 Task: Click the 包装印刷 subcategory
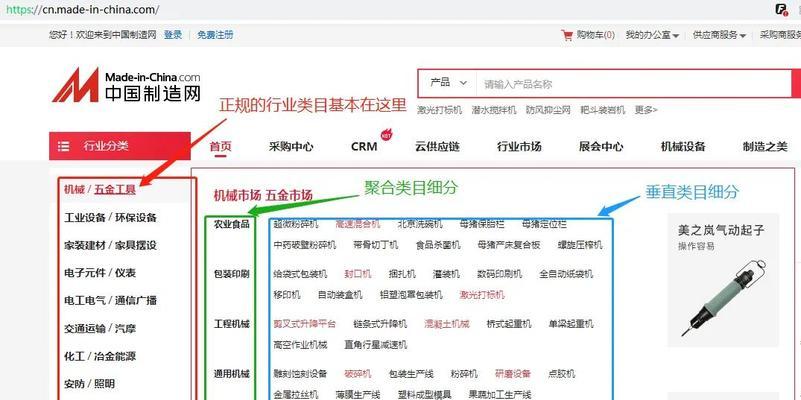click(x=231, y=274)
